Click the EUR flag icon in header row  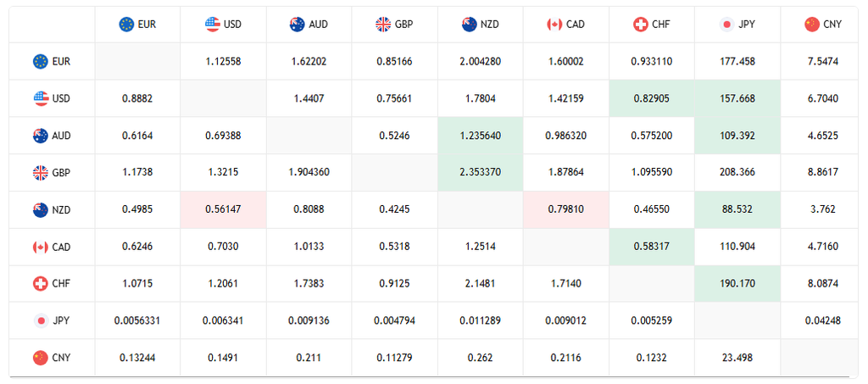(x=127, y=25)
